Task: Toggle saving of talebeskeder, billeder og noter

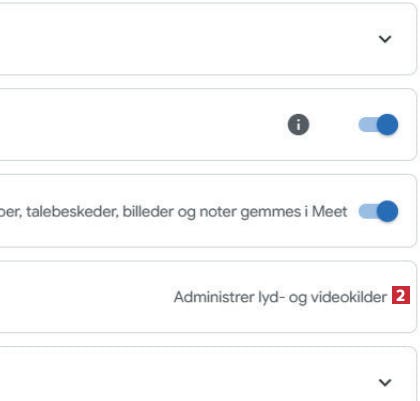Action: pyautogui.click(x=378, y=211)
